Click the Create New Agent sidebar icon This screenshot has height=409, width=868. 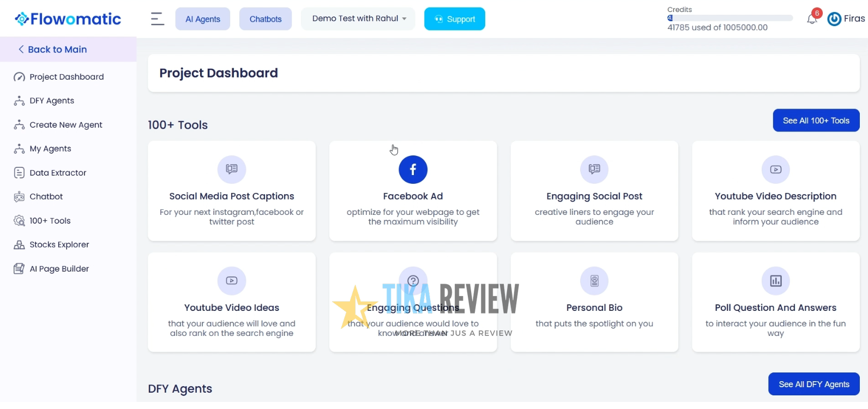(x=19, y=125)
